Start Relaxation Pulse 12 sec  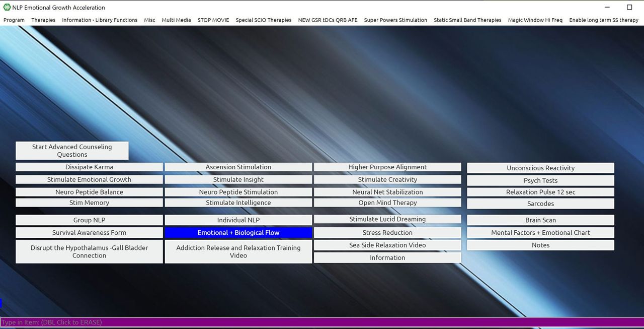tap(540, 192)
